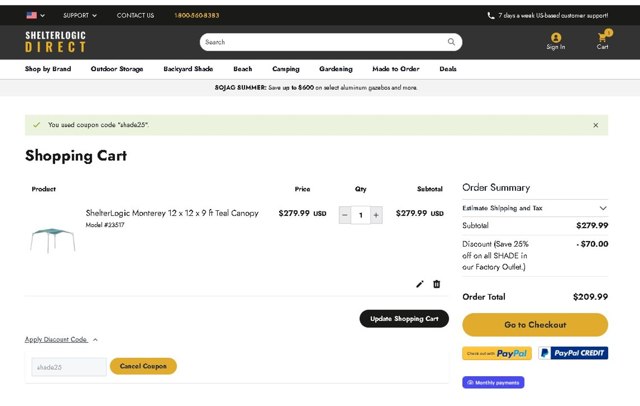
Task: Decrease quantity with minus button
Action: [345, 215]
